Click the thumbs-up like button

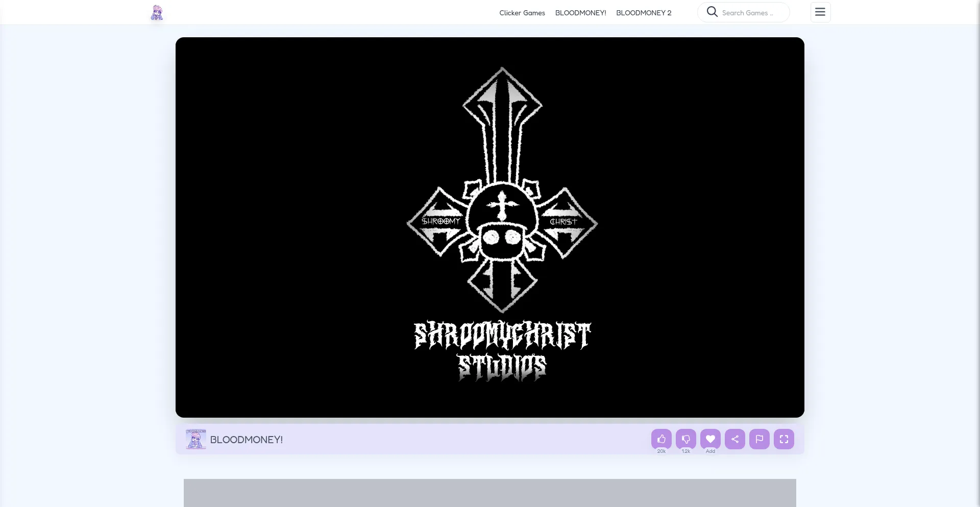661,439
